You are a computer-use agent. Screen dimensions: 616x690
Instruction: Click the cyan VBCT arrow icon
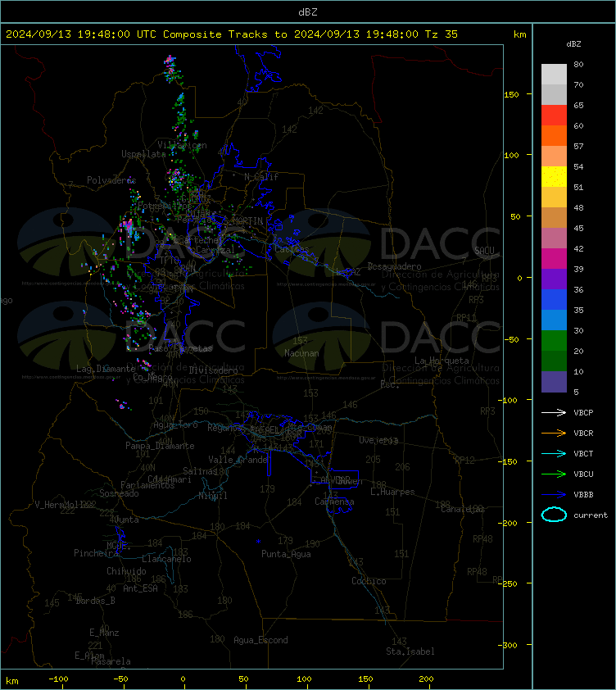(554, 453)
